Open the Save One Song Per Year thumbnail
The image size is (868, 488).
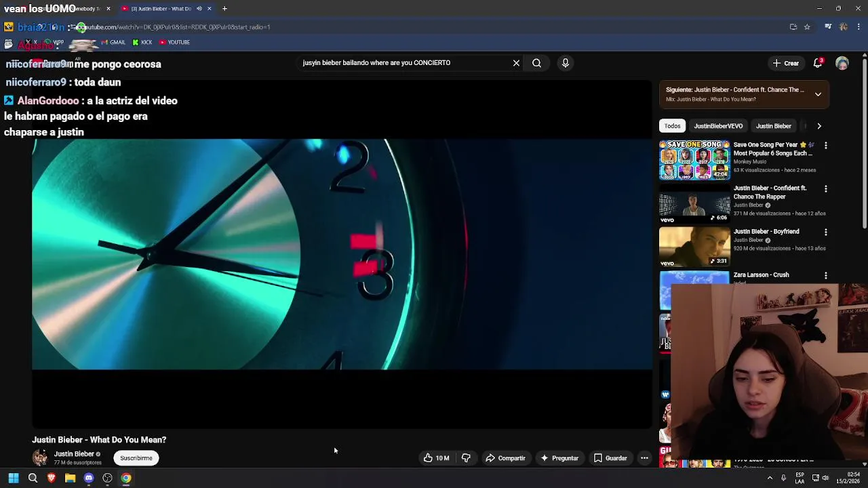694,160
